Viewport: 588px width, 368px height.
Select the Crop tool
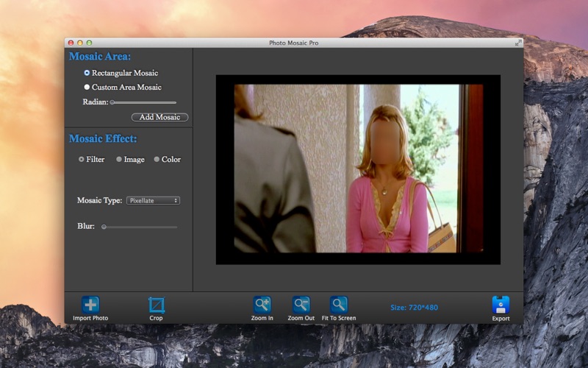156,305
